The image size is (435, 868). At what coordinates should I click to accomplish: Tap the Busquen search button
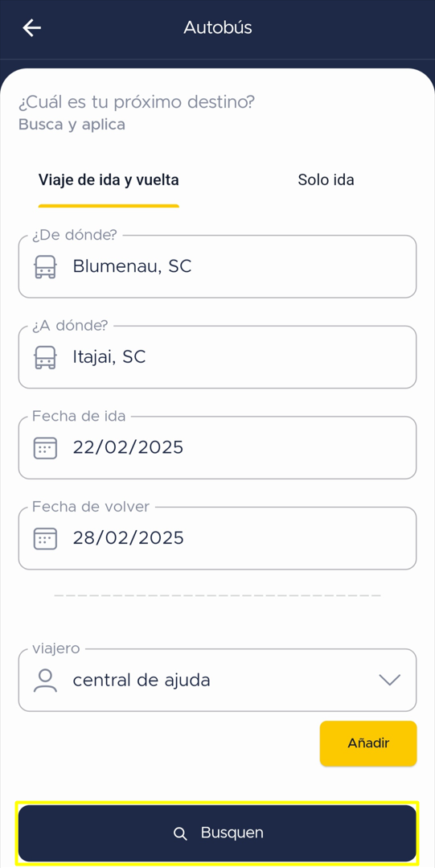(x=217, y=833)
